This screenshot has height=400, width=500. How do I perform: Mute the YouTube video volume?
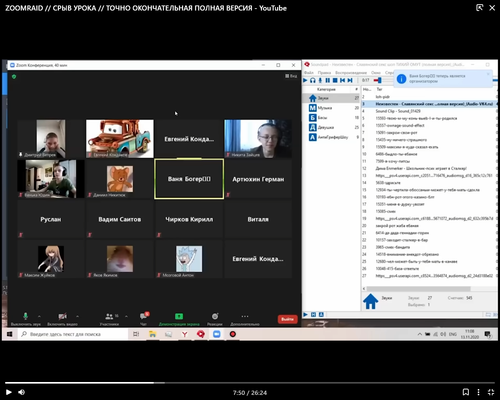[22, 392]
